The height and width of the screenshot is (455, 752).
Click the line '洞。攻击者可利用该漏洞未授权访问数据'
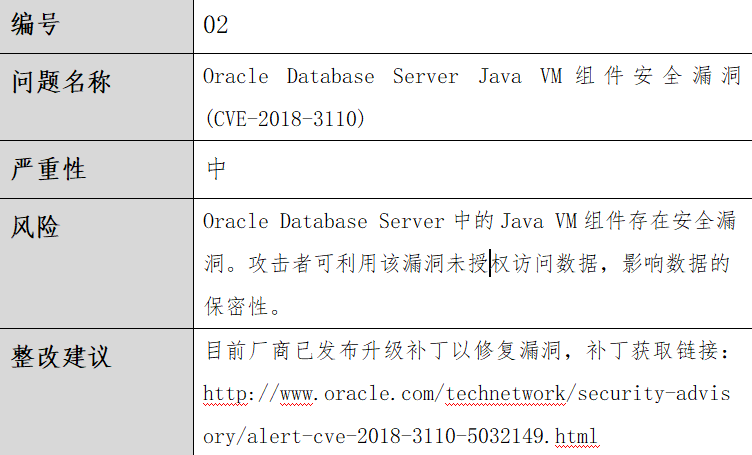click(467, 264)
